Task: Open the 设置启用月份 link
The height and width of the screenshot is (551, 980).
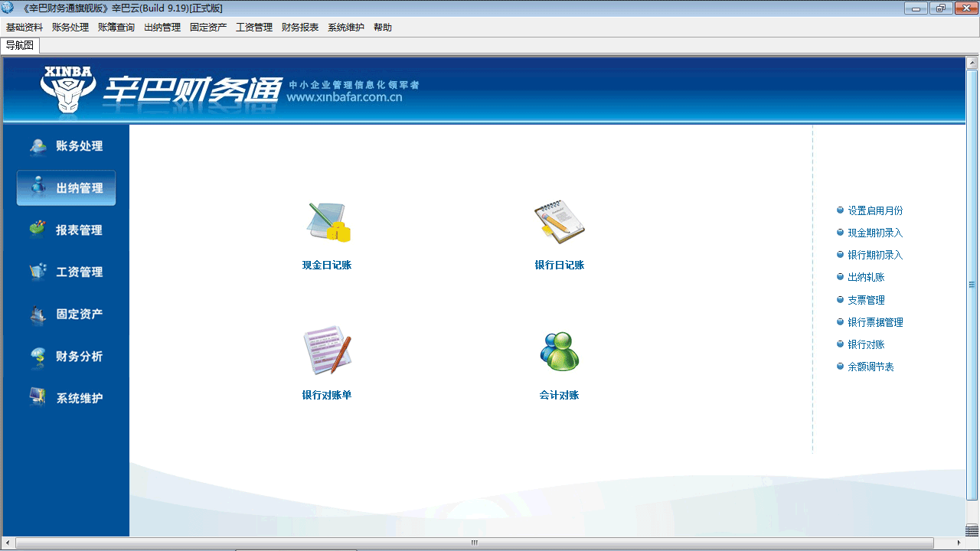Action: [x=875, y=210]
